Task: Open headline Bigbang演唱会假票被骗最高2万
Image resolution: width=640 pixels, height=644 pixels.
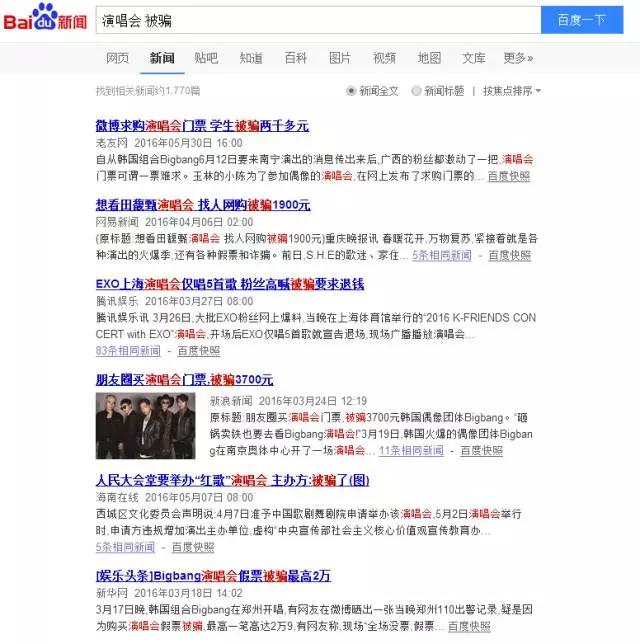Action: click(x=213, y=576)
